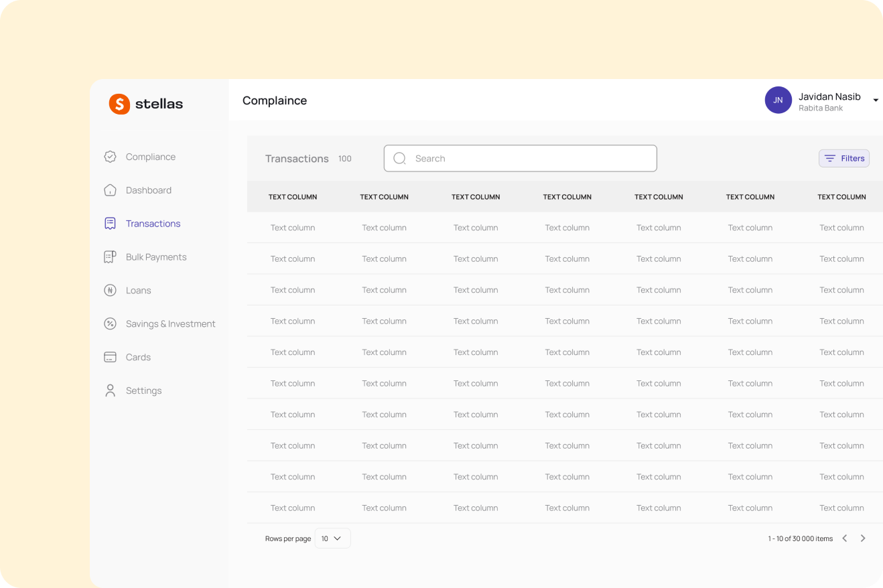The height and width of the screenshot is (588, 883).
Task: Click the Dashboard home icon
Action: point(110,190)
